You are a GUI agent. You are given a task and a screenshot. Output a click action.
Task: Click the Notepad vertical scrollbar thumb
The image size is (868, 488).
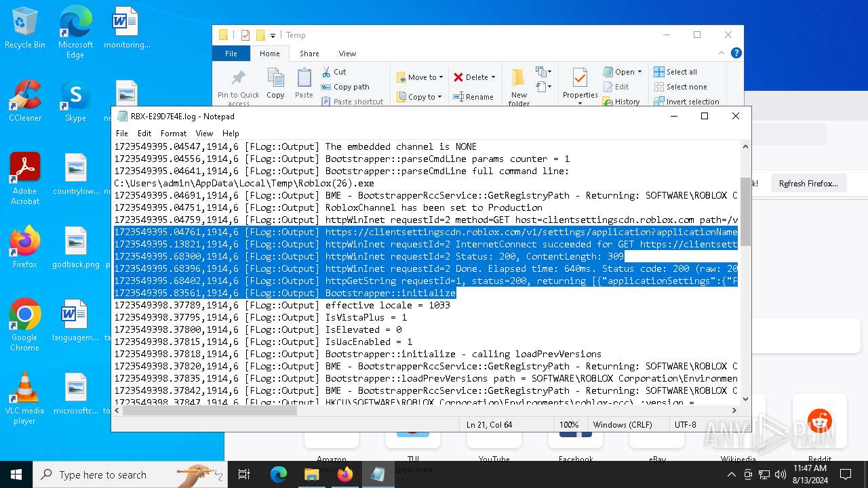pyautogui.click(x=746, y=211)
